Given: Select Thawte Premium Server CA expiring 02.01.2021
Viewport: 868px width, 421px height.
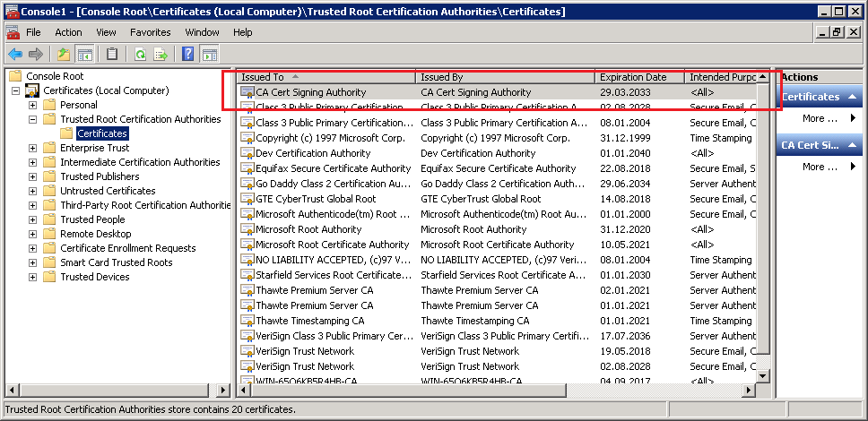Looking at the screenshot, I should 497,290.
